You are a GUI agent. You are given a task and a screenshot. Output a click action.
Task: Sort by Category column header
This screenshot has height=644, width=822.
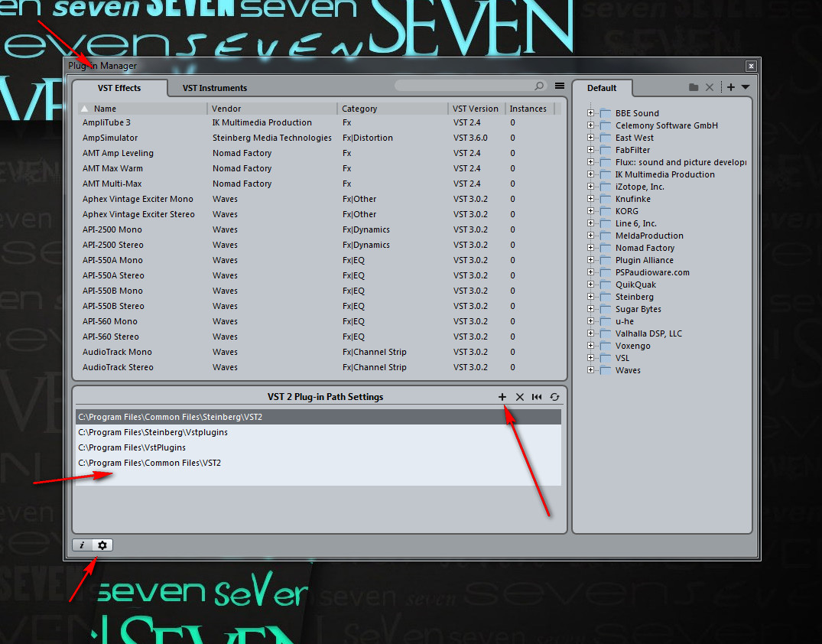click(392, 109)
